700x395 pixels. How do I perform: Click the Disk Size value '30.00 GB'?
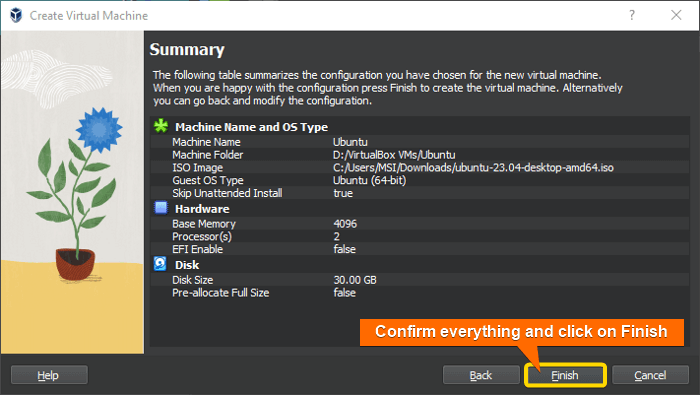[355, 280]
